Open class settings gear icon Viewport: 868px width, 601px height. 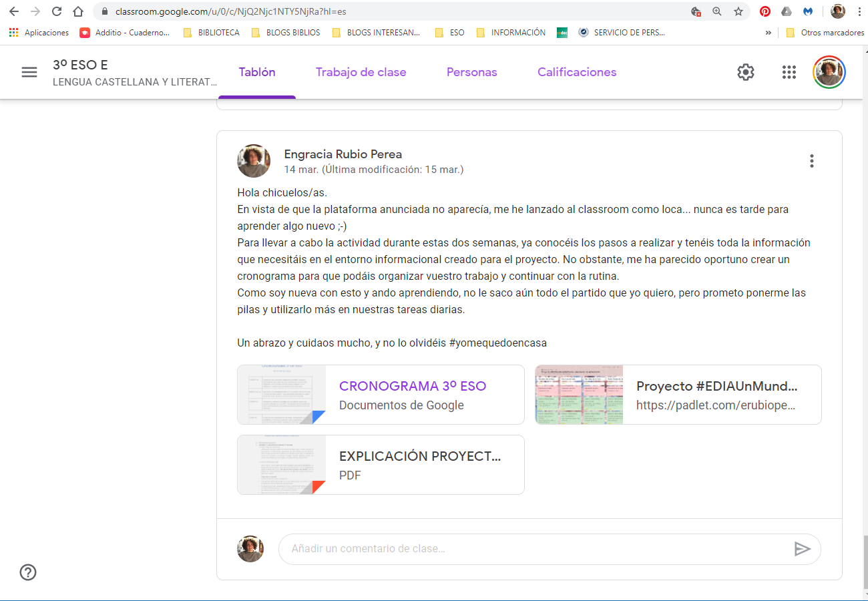(x=745, y=72)
